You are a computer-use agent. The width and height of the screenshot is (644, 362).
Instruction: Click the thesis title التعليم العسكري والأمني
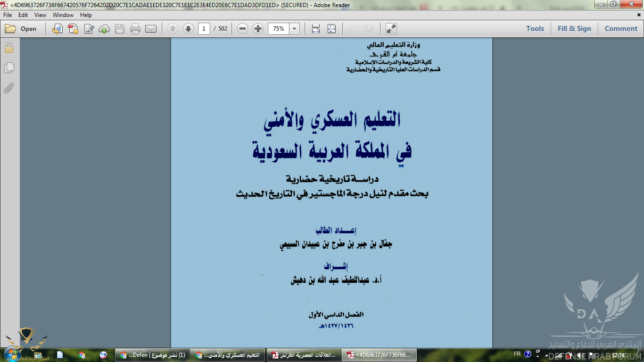tap(332, 120)
